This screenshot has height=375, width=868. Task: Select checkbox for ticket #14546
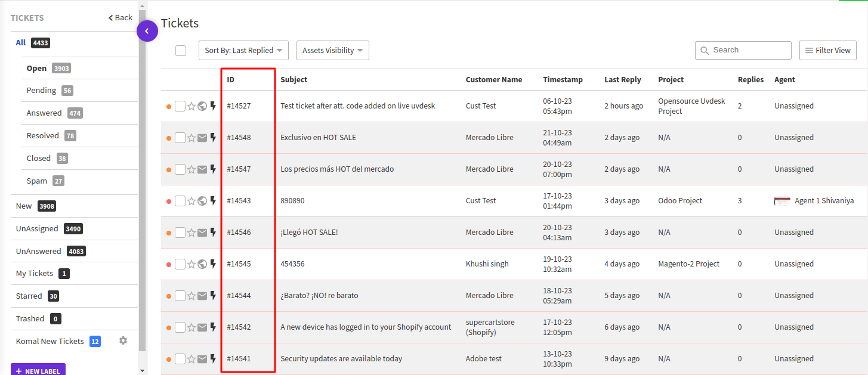pos(180,233)
